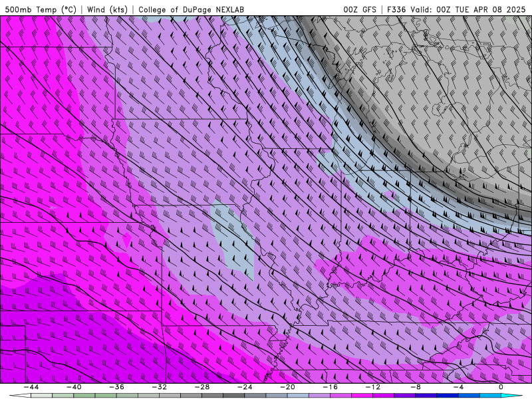This screenshot has height=399, width=532.
Task: Click the -12 colorbar label
Action: coord(373,387)
